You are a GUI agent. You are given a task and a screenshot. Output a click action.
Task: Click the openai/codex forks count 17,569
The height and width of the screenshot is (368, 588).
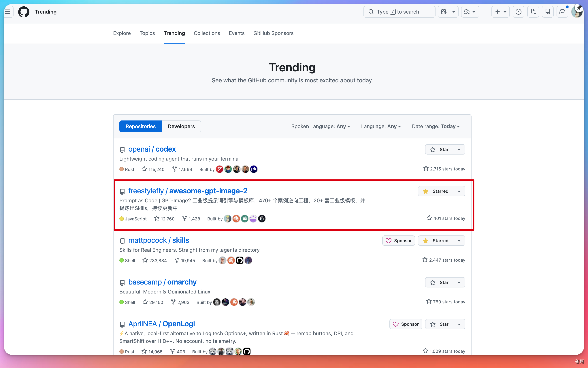coord(182,169)
